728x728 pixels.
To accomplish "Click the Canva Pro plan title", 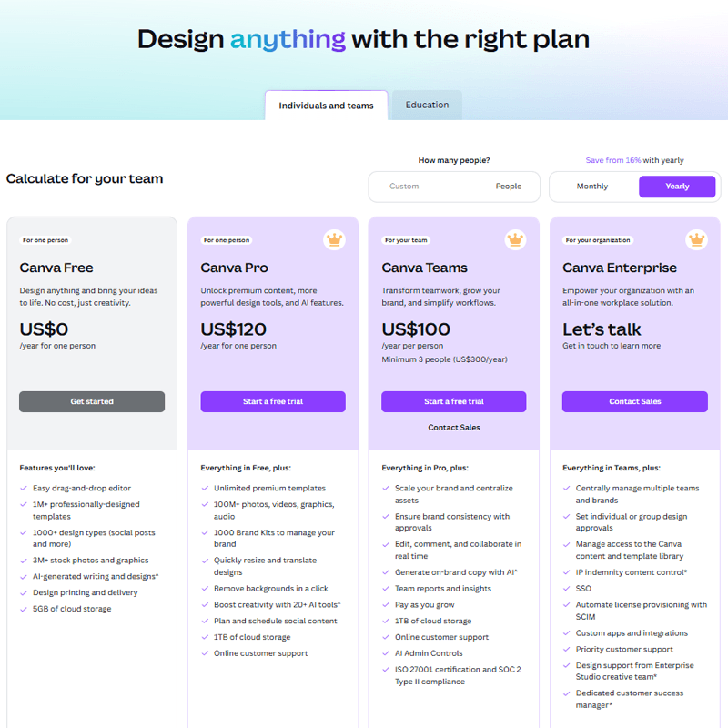I will 235,268.
